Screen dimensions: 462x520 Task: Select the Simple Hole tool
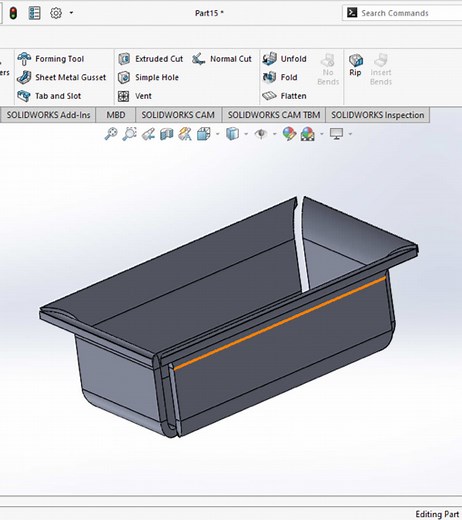pos(148,77)
